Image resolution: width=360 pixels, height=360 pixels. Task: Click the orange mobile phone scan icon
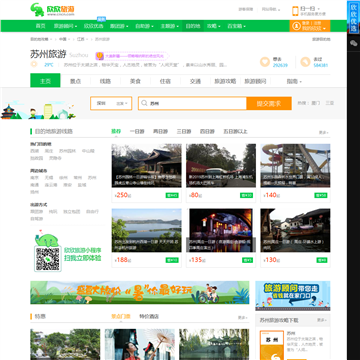point(295,11)
